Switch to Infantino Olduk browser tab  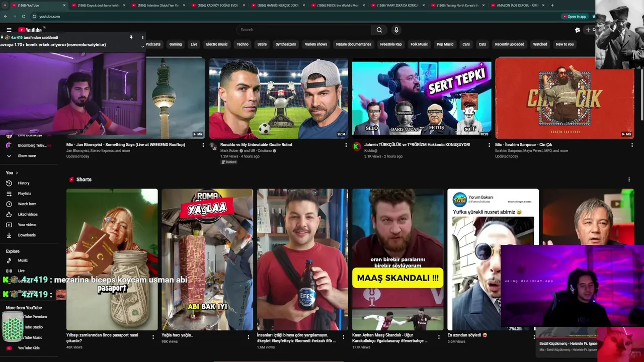158,5
